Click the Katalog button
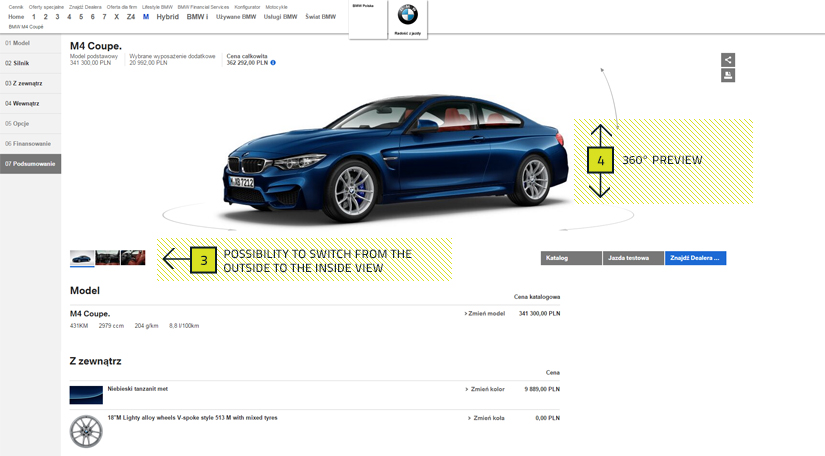This screenshot has width=825, height=456. [x=571, y=258]
